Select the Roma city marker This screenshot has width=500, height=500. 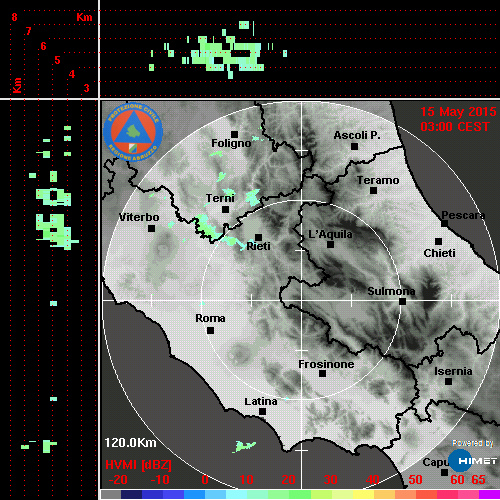tap(210, 330)
